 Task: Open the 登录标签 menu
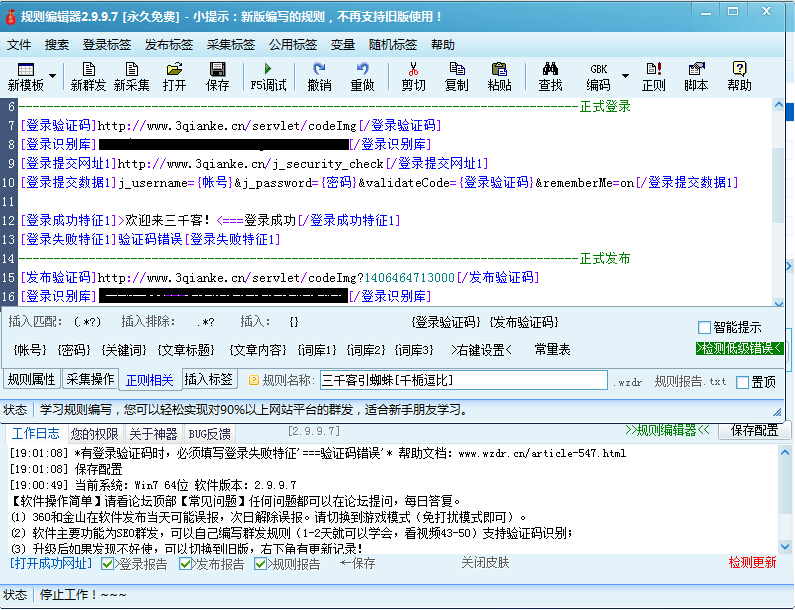coord(106,45)
